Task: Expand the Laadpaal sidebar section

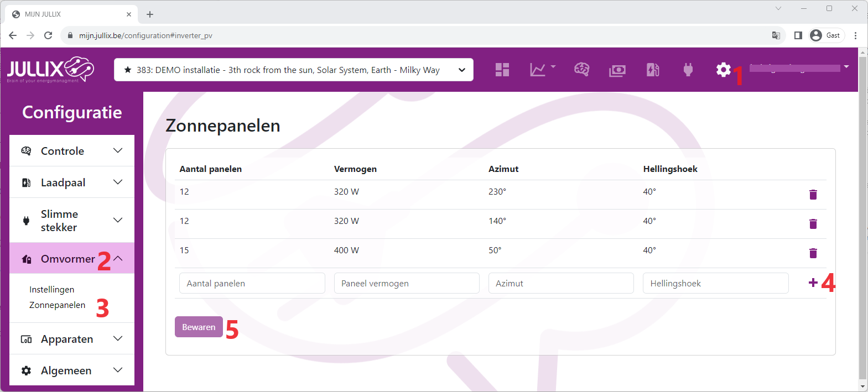Action: [72, 182]
